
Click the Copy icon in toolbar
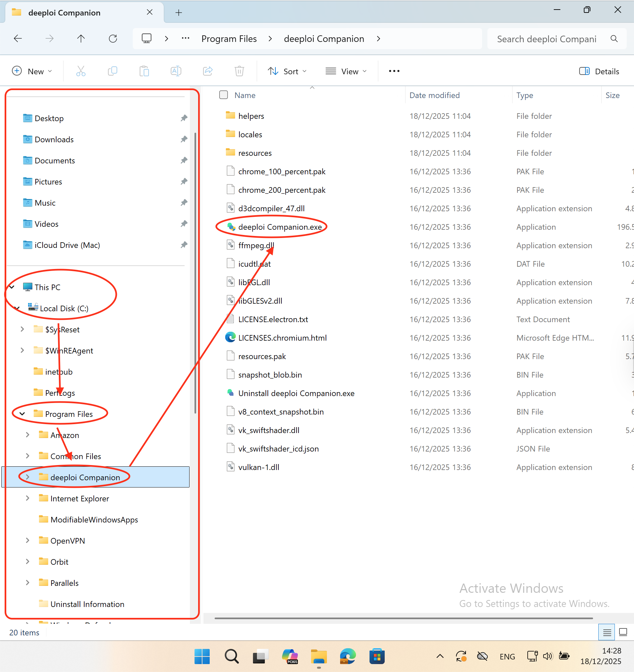click(x=112, y=71)
